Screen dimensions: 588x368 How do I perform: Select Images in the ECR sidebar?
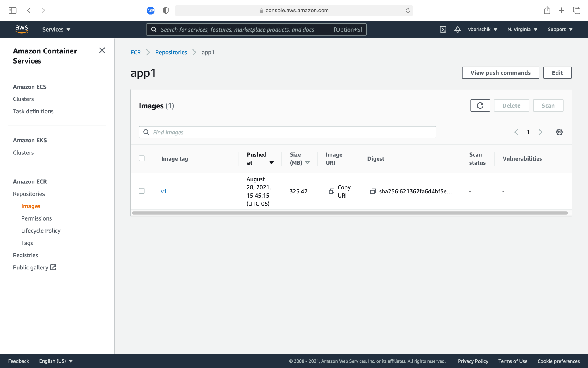pos(31,206)
